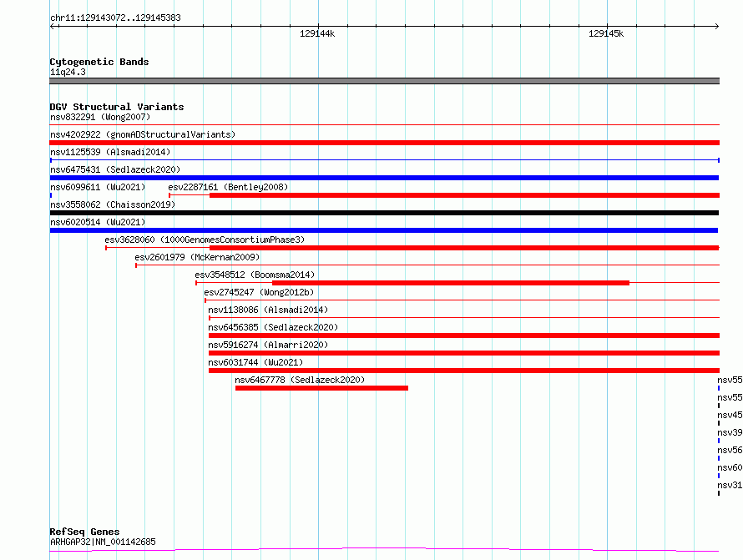
Task: Click nsv6456385 (Sedlazeck2020) label
Action: (273, 327)
